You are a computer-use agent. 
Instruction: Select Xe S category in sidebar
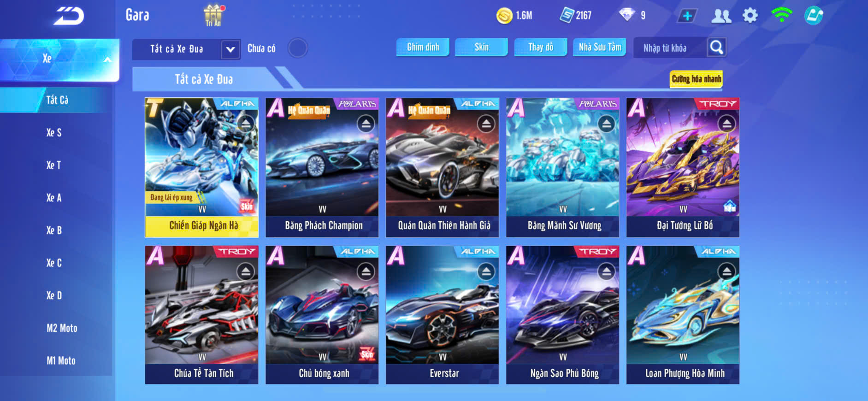coord(54,133)
